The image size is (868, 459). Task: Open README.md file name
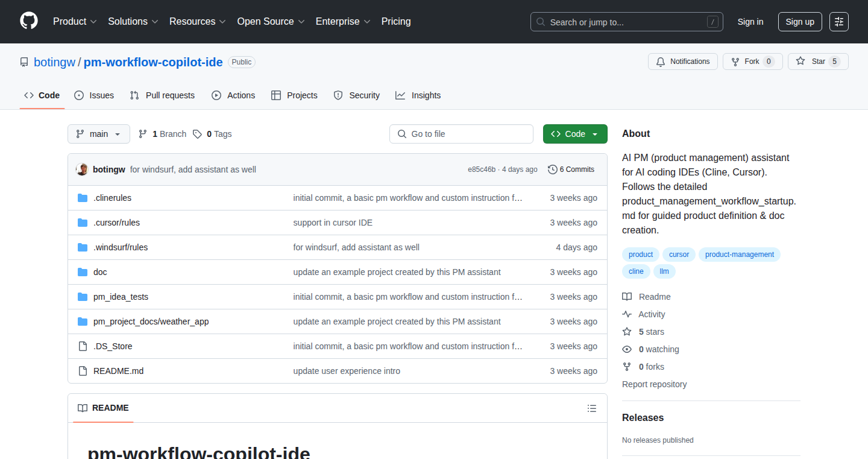coord(119,371)
